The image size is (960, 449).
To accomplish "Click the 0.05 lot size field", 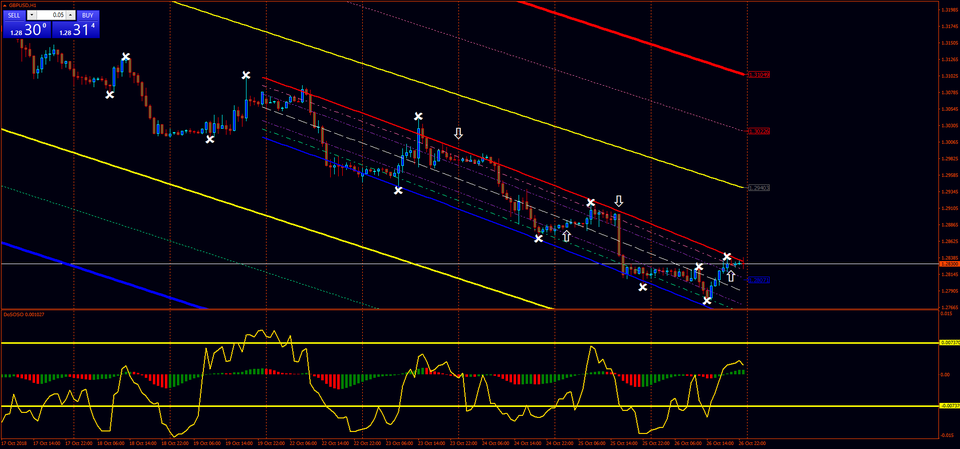I will (51, 15).
